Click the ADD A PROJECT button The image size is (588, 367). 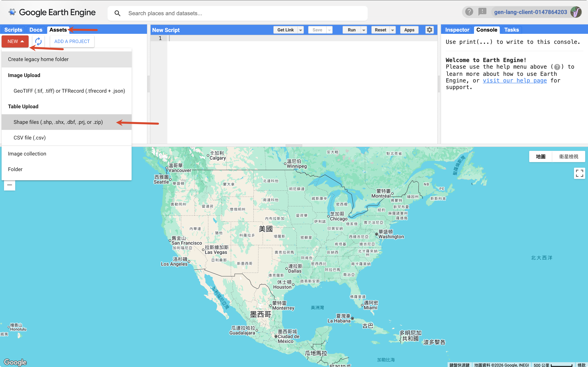[x=72, y=41]
